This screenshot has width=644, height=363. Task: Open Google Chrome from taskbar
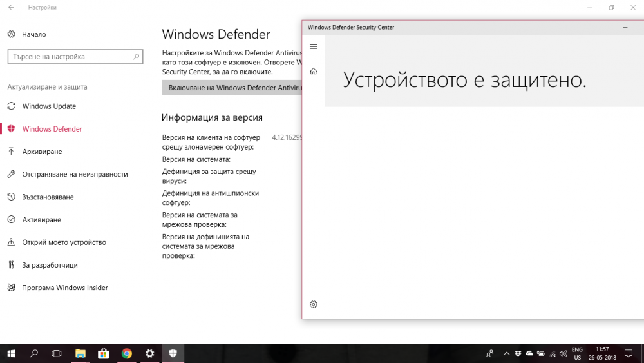(126, 353)
